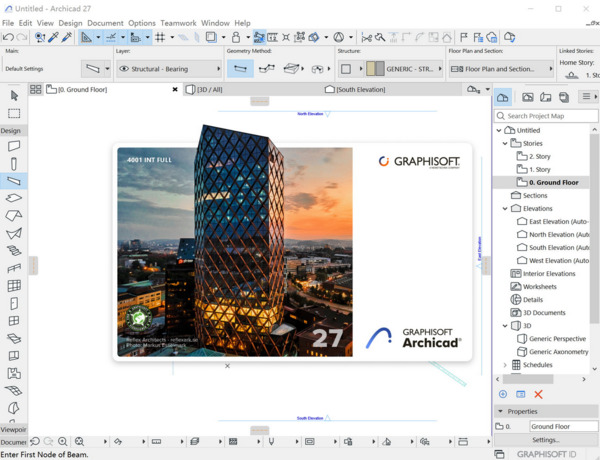Click the Pick Up Parameters eyedropper
This screenshot has width=600, height=460.
53,37
